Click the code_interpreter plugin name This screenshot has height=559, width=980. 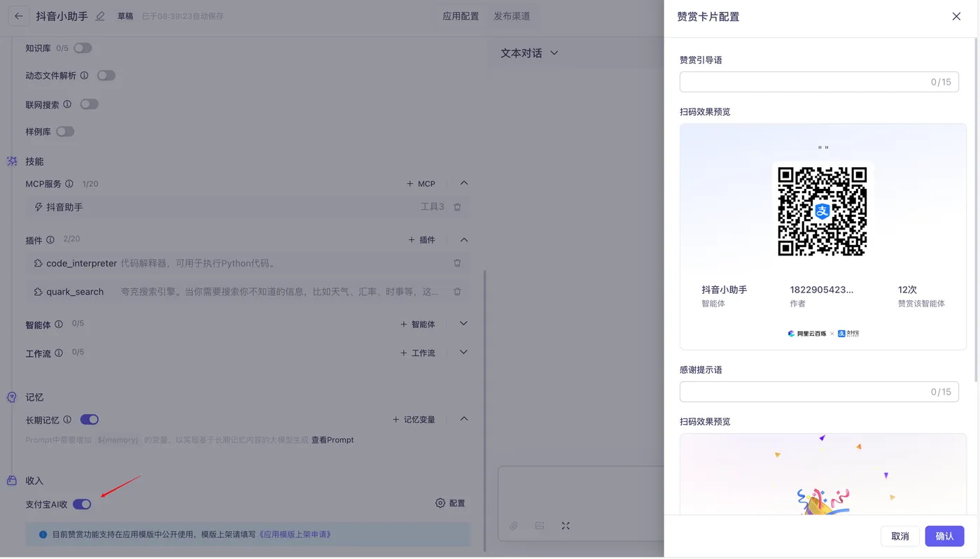(81, 264)
